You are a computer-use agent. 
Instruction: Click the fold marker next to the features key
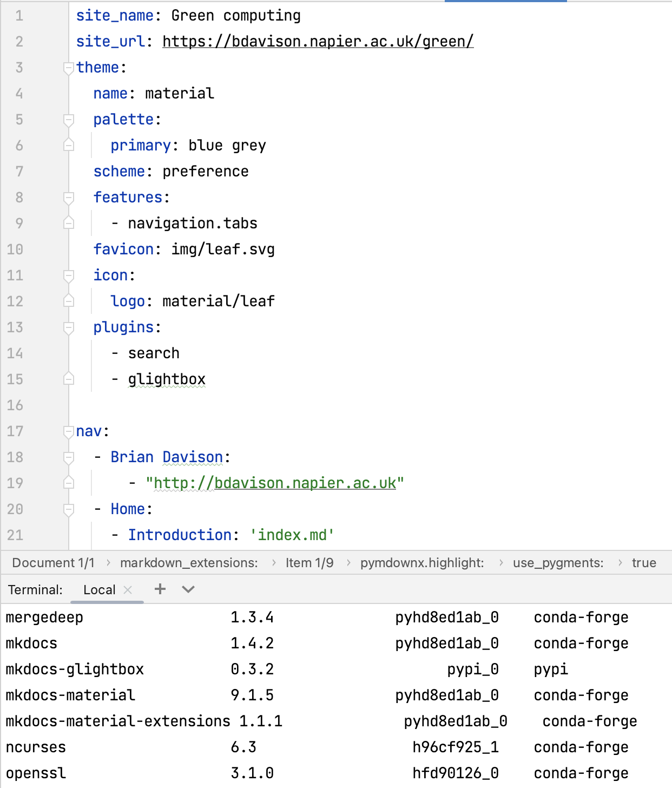tap(68, 197)
